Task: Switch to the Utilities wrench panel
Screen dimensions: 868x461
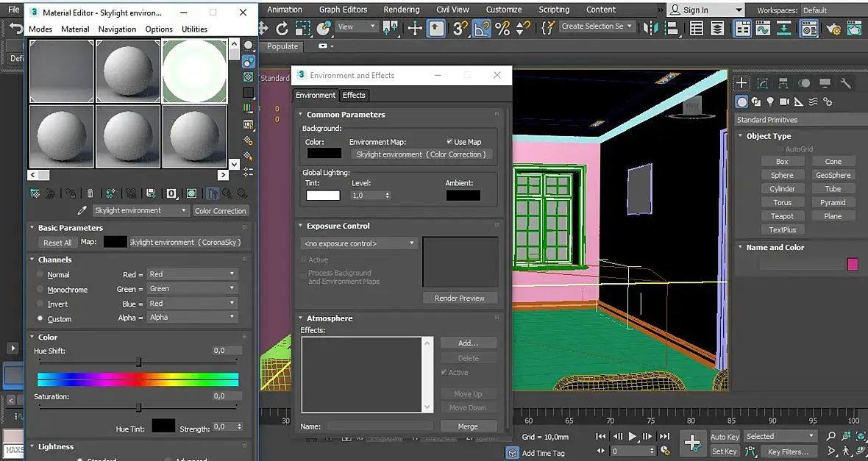Action: [x=845, y=83]
